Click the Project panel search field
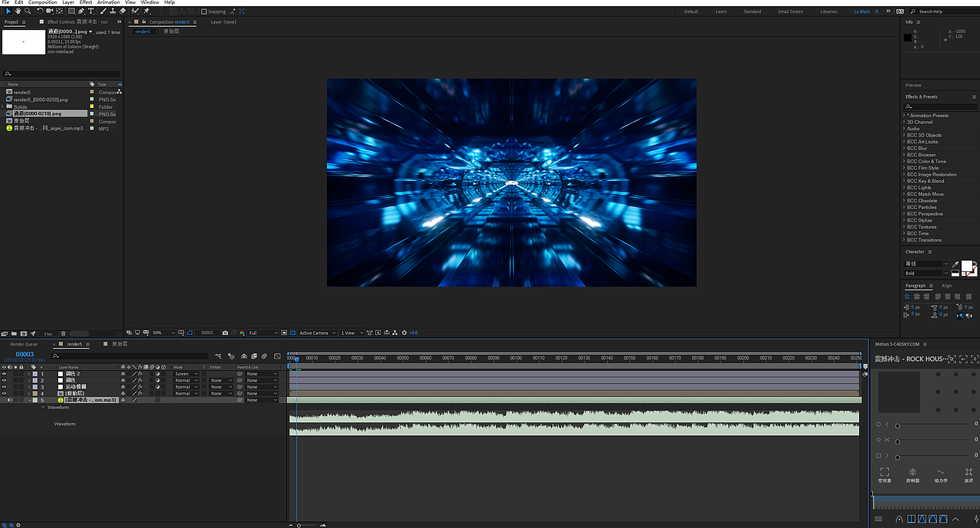 point(61,74)
